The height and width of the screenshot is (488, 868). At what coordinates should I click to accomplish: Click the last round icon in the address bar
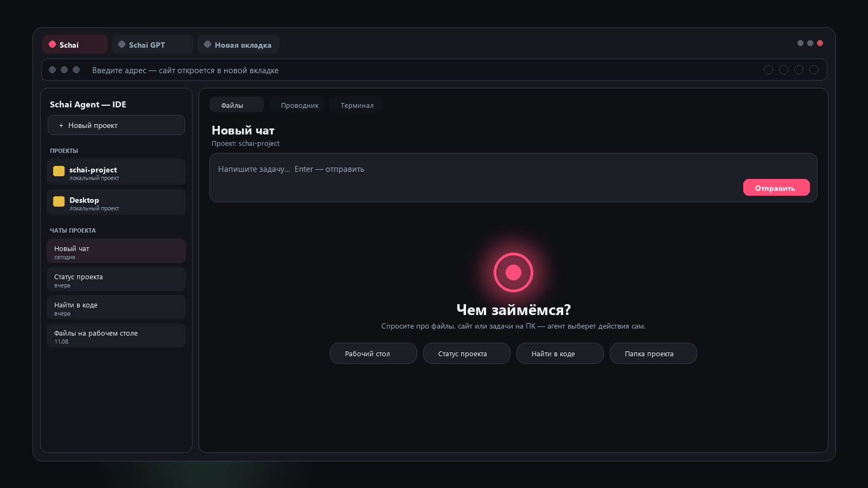[814, 69]
